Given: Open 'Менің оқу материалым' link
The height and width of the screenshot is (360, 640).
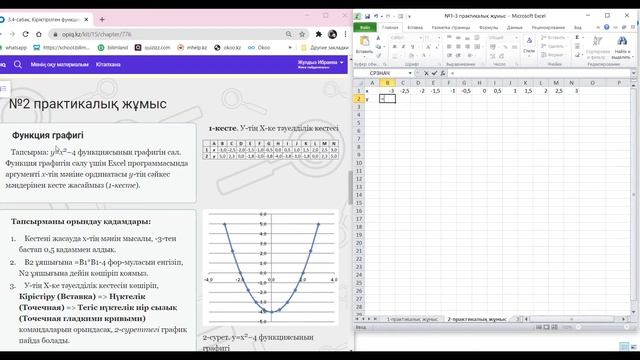Looking at the screenshot, I should pyautogui.click(x=60, y=64).
